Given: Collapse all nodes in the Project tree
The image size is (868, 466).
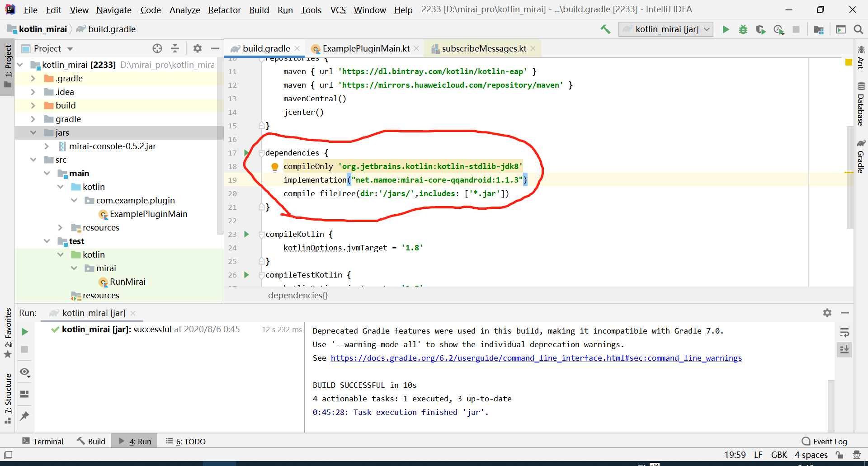Looking at the screenshot, I should click(x=175, y=48).
